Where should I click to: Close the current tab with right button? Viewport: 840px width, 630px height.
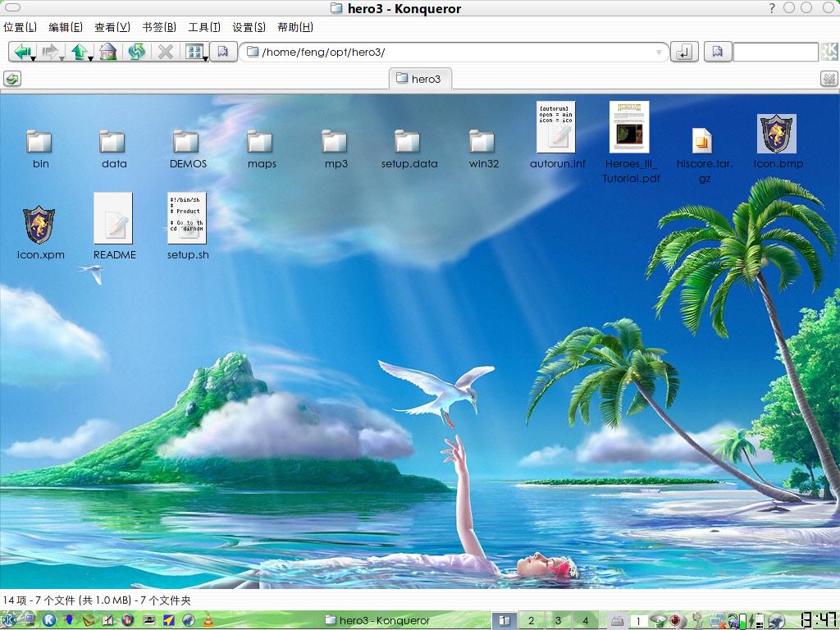(x=829, y=80)
